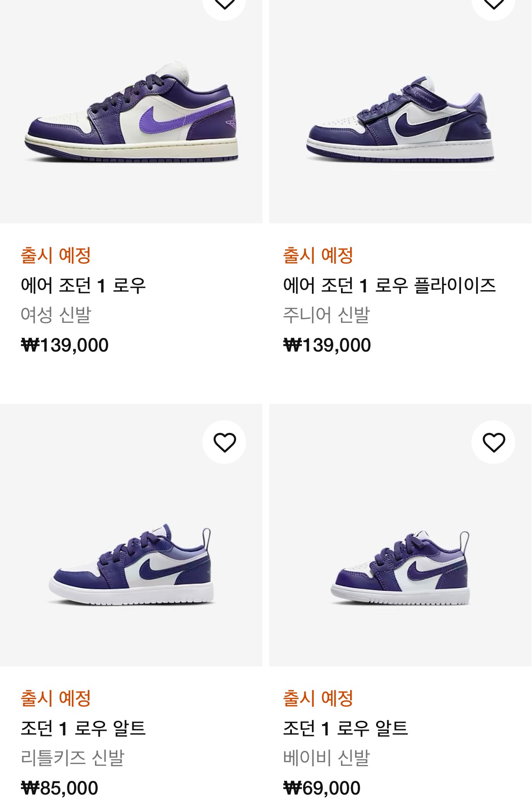
Task: Select the "리틀키즈 신발" category text
Action: [x=73, y=758]
